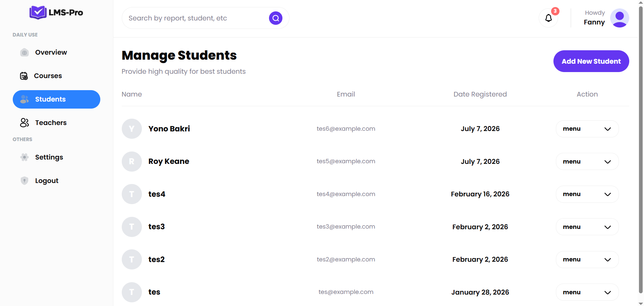Click the purple search magnifier button
This screenshot has height=306, width=644.
276,18
